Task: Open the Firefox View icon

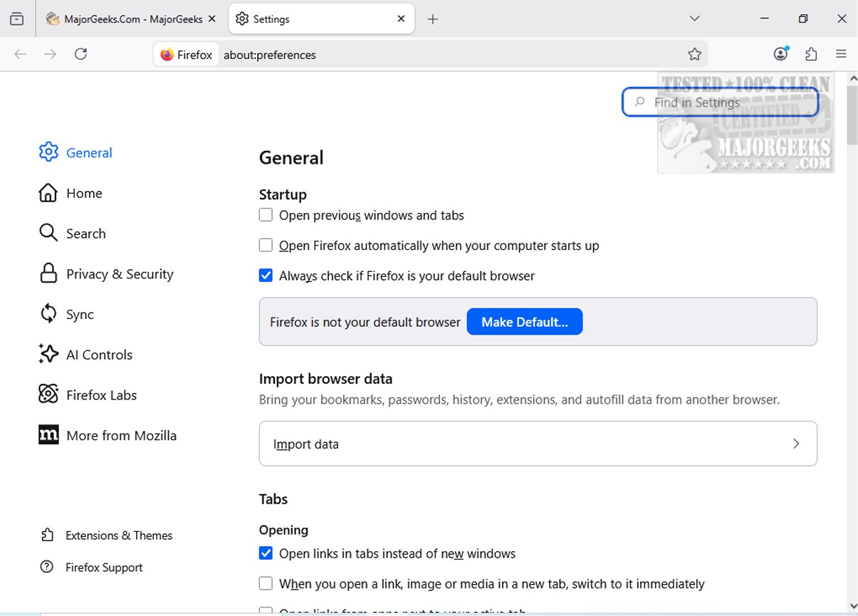Action: pos(17,19)
